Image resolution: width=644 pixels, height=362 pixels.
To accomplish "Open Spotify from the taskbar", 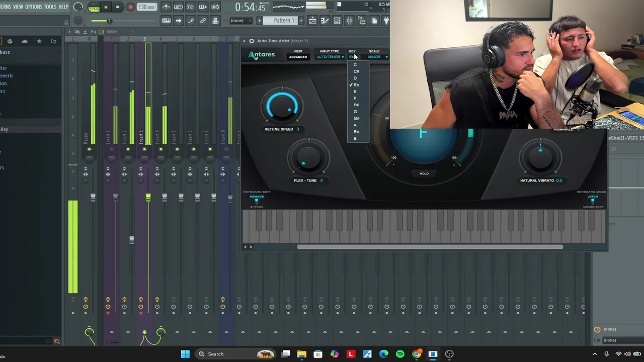I will pos(400,354).
